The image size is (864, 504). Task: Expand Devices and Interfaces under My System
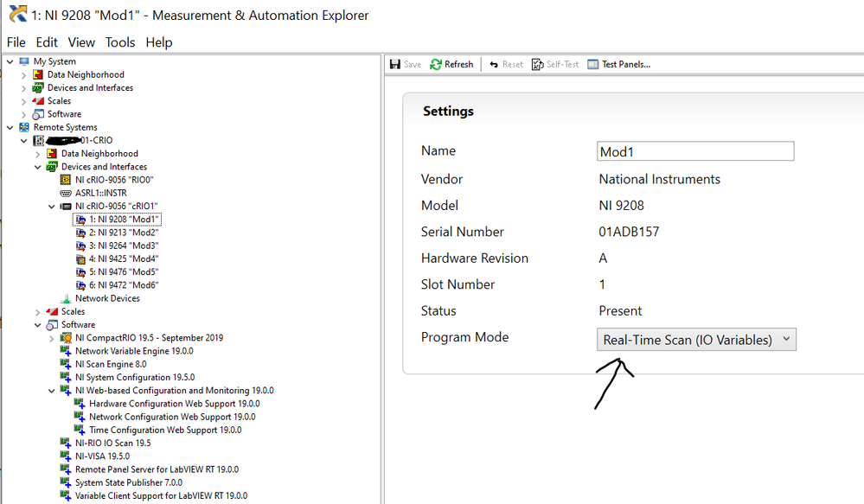[x=23, y=88]
